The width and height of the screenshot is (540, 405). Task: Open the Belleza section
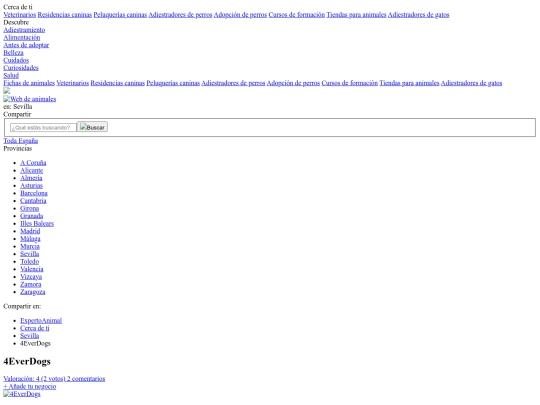pos(13,53)
